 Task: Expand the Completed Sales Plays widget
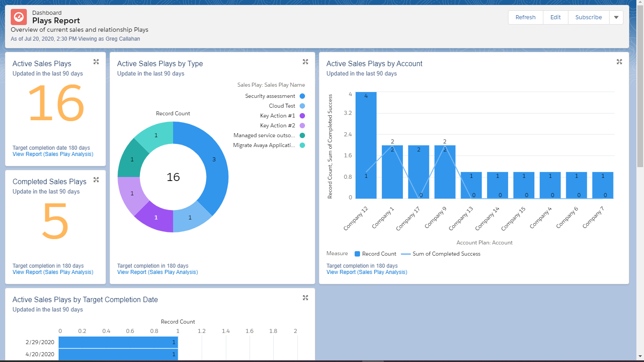[96, 180]
